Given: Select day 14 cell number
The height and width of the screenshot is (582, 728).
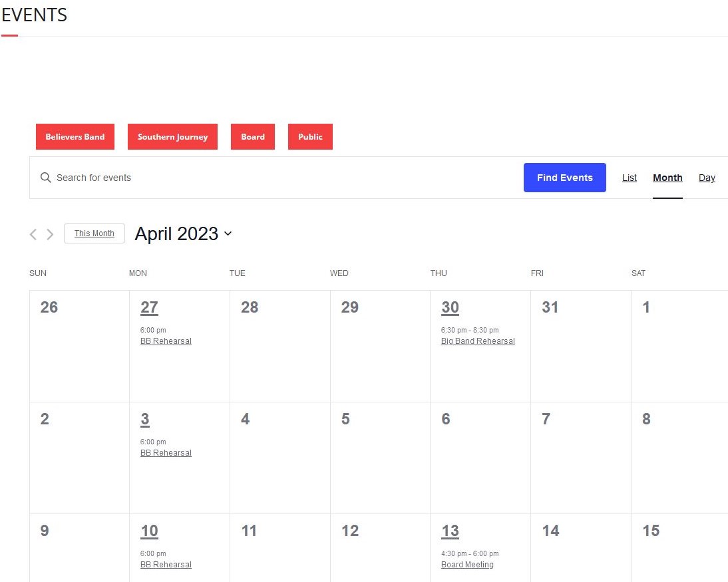Looking at the screenshot, I should click(550, 531).
